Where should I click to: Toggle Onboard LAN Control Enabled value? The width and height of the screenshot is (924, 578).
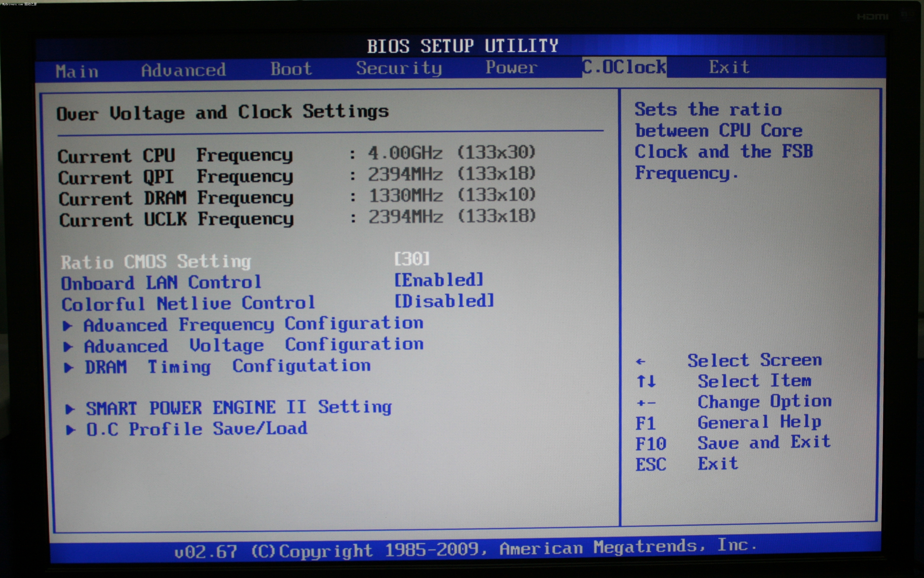pos(439,280)
